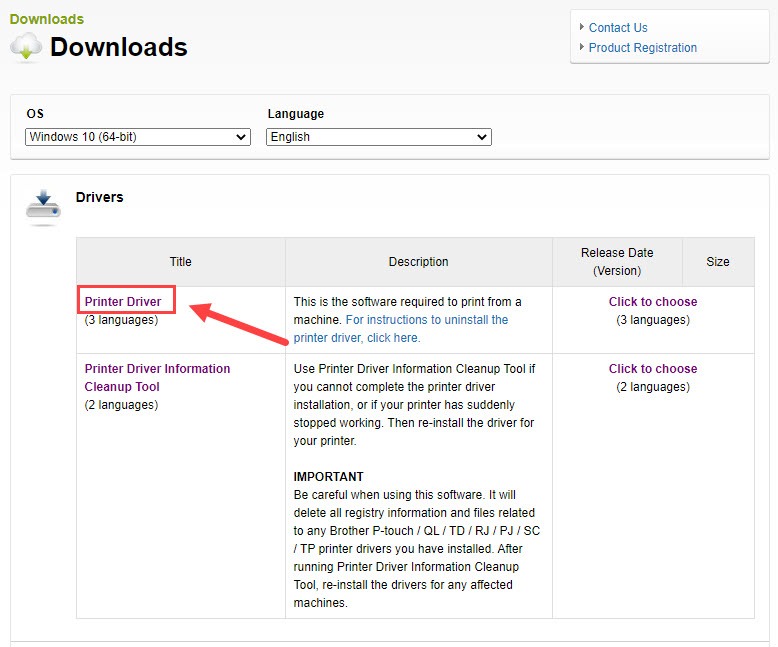Expand the Language dropdown set to English

[378, 137]
